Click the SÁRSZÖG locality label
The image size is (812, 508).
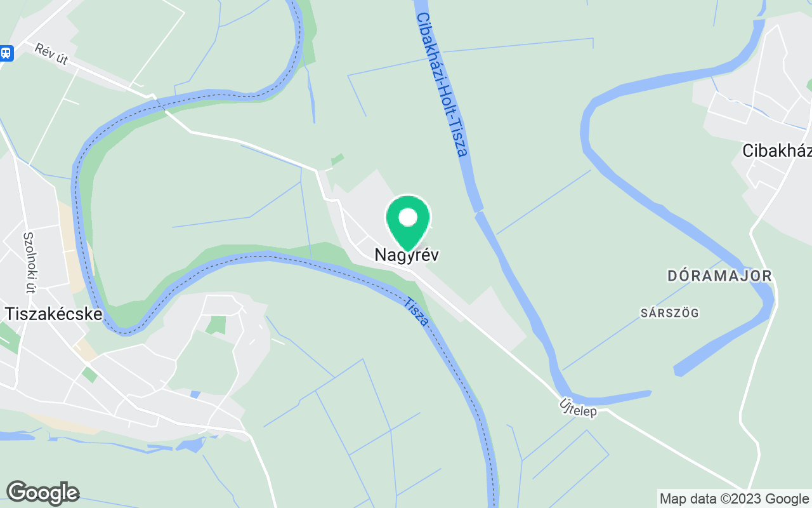[x=669, y=312]
